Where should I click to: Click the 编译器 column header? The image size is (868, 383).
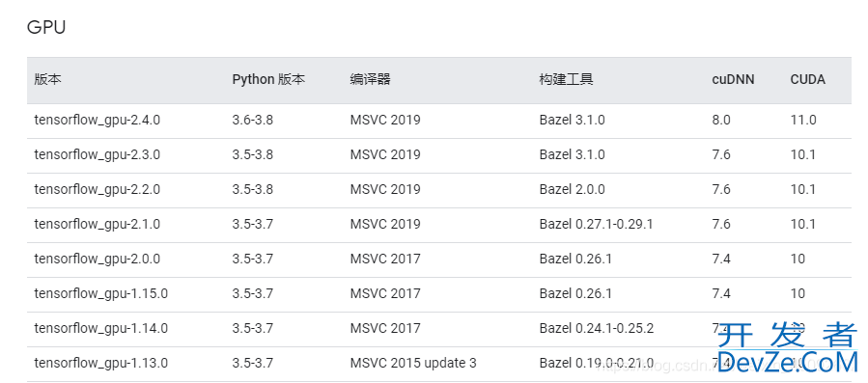coord(371,80)
